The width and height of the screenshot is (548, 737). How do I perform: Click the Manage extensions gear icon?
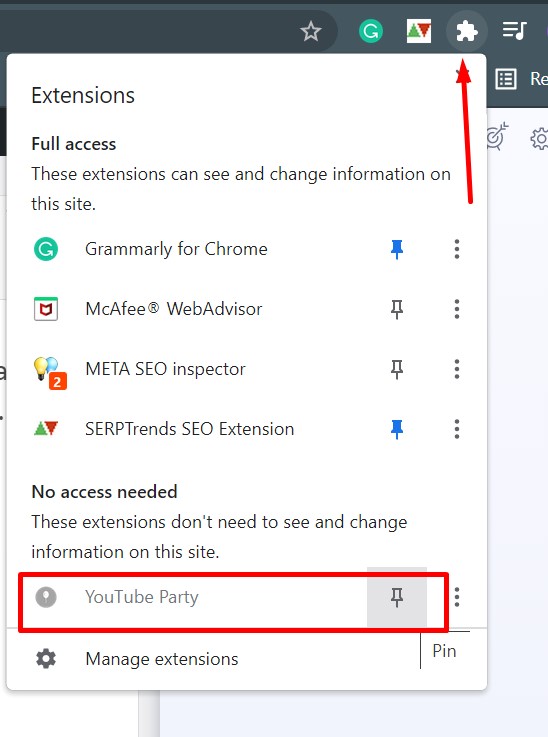coord(46,659)
